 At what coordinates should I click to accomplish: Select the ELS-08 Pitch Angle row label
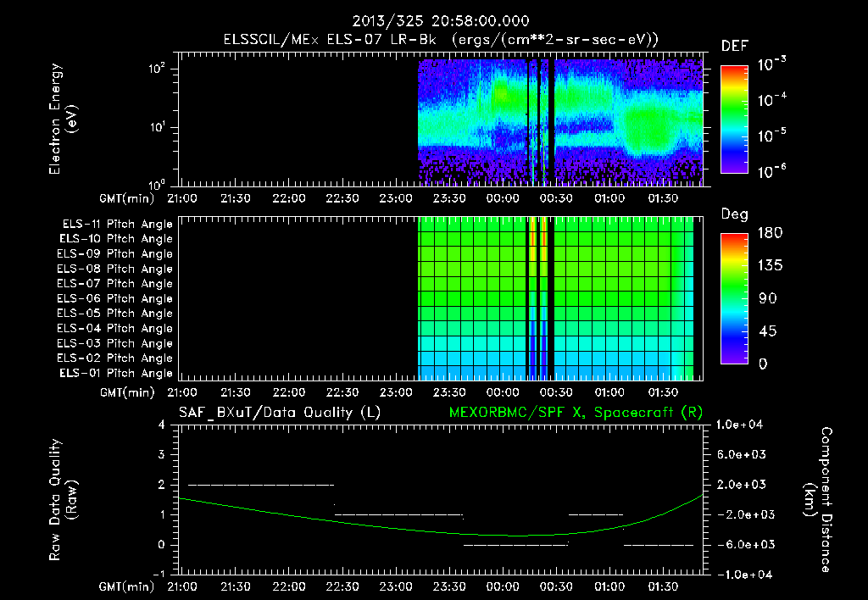[114, 269]
